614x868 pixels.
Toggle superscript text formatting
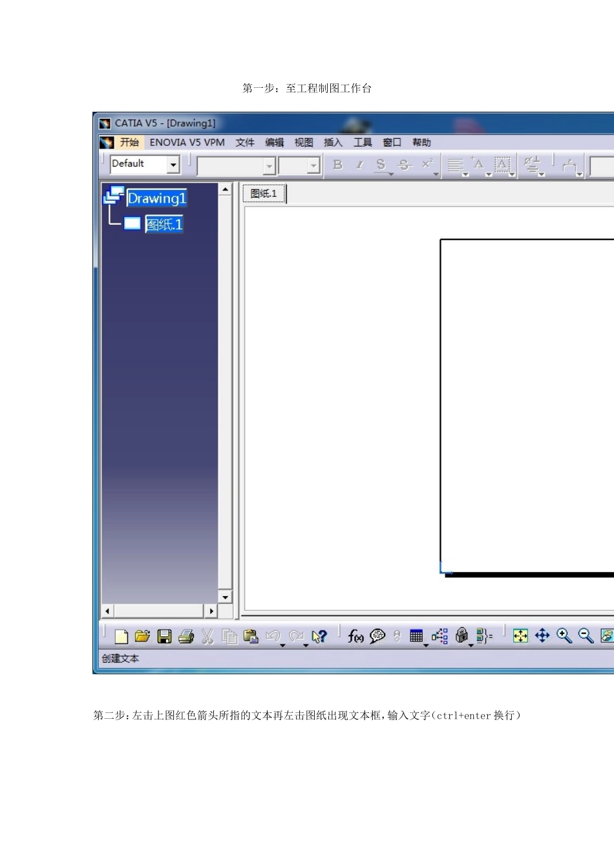[x=427, y=164]
